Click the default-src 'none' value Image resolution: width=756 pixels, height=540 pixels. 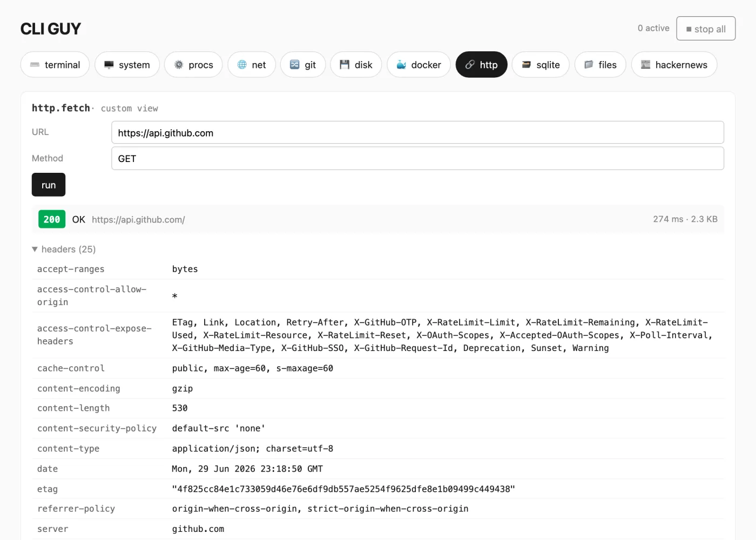[x=219, y=428]
